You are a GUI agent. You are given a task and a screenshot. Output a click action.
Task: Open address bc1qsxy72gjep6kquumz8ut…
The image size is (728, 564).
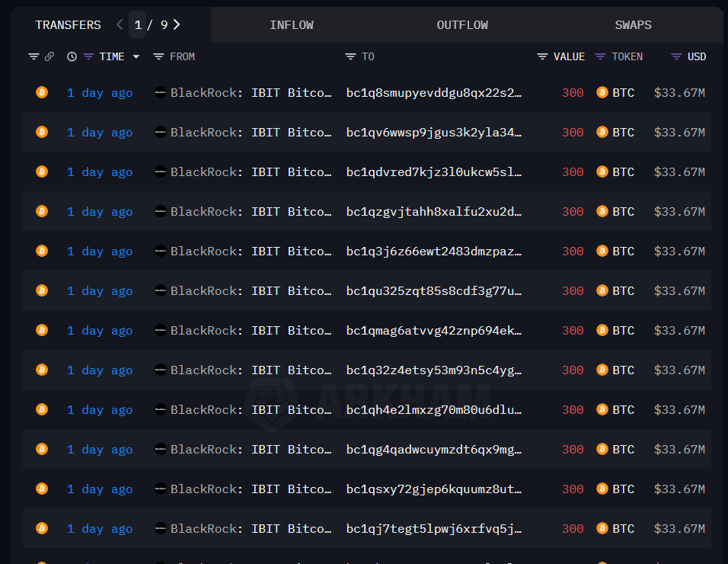click(x=434, y=489)
